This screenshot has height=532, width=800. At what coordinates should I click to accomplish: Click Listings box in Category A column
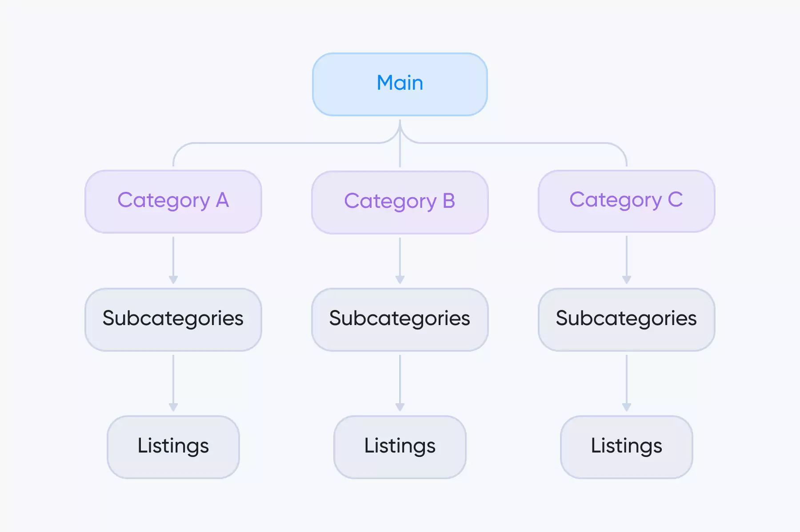click(173, 447)
